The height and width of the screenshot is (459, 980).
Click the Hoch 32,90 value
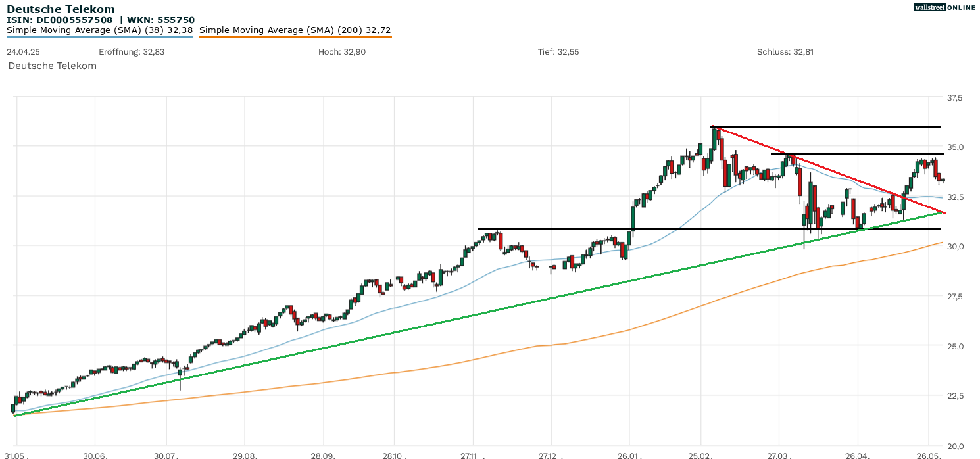(341, 52)
